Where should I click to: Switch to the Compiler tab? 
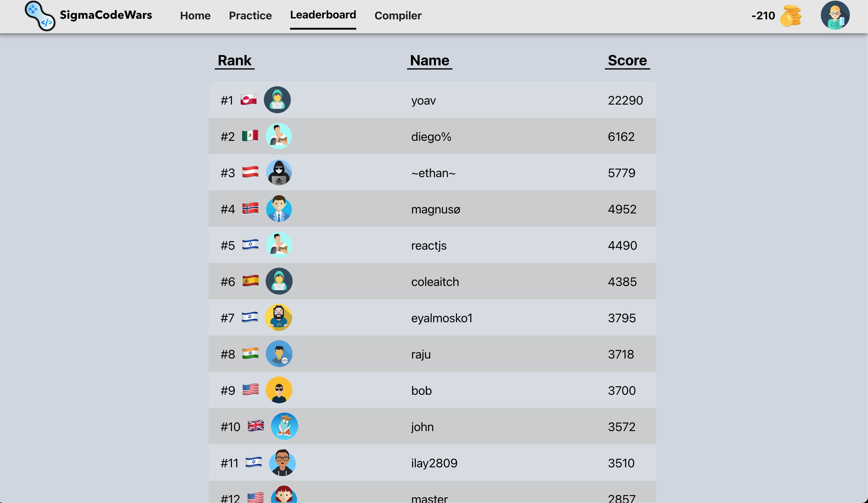click(x=398, y=15)
